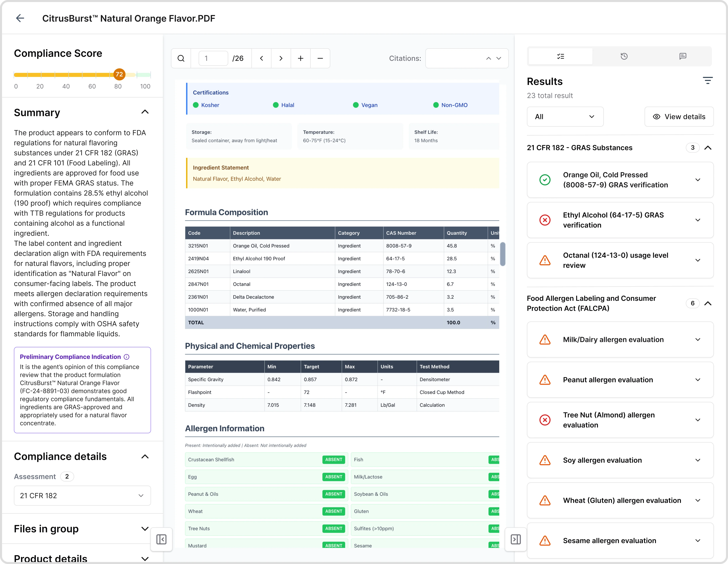Click the 72 marker on the Compliance Score gauge

click(x=119, y=74)
